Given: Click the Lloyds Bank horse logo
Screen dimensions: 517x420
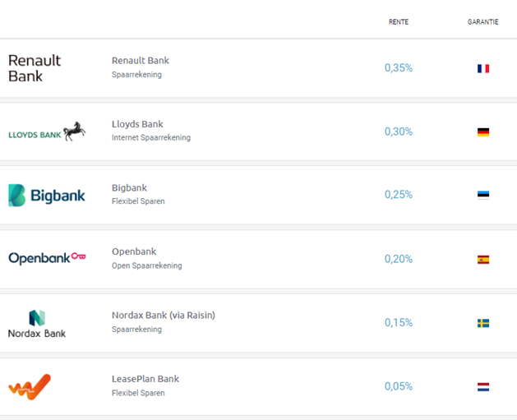Looking at the screenshot, I should click(x=47, y=132).
